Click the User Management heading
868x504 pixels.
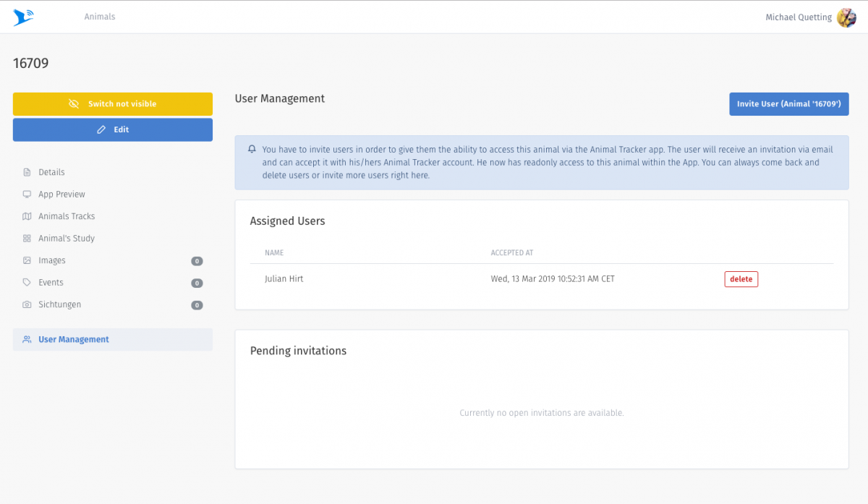pyautogui.click(x=280, y=98)
